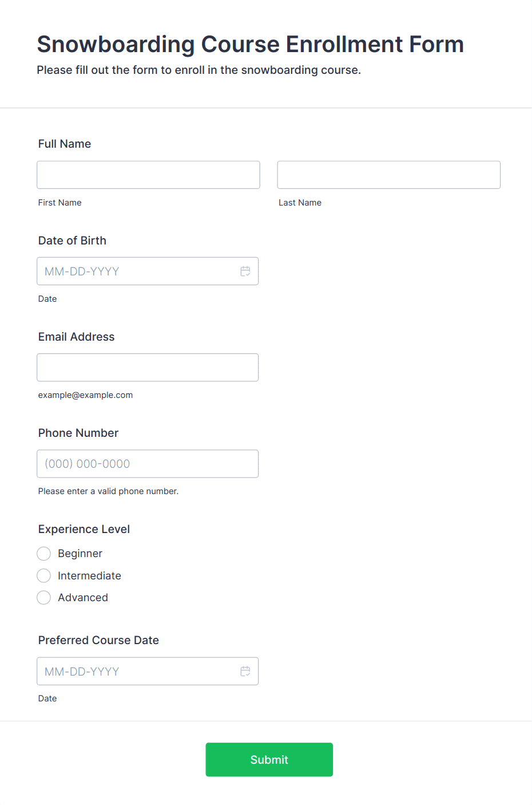Click the form's instruction subtitle text
532x805 pixels.
coord(198,70)
